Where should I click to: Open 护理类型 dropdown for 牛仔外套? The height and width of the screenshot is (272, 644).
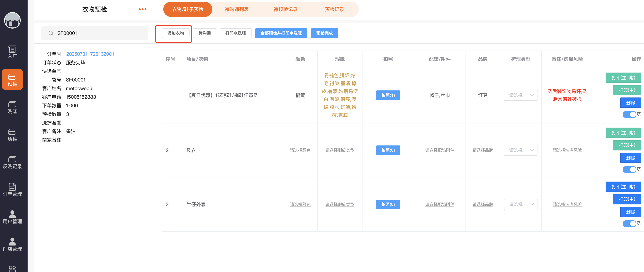coord(520,204)
